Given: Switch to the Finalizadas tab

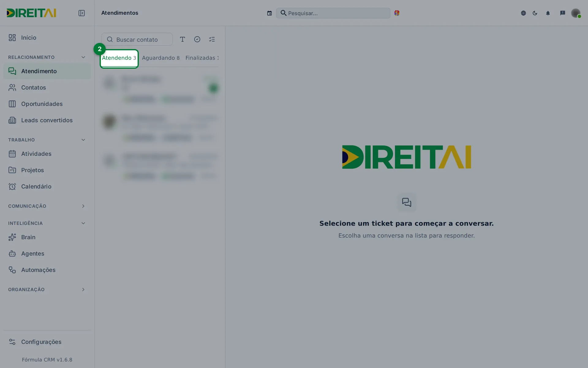Looking at the screenshot, I should point(202,58).
